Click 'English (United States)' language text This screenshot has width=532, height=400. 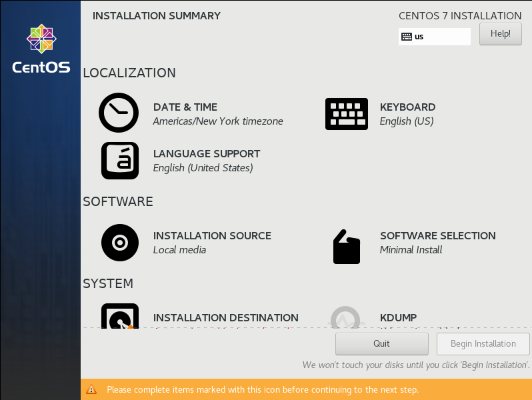(x=203, y=168)
